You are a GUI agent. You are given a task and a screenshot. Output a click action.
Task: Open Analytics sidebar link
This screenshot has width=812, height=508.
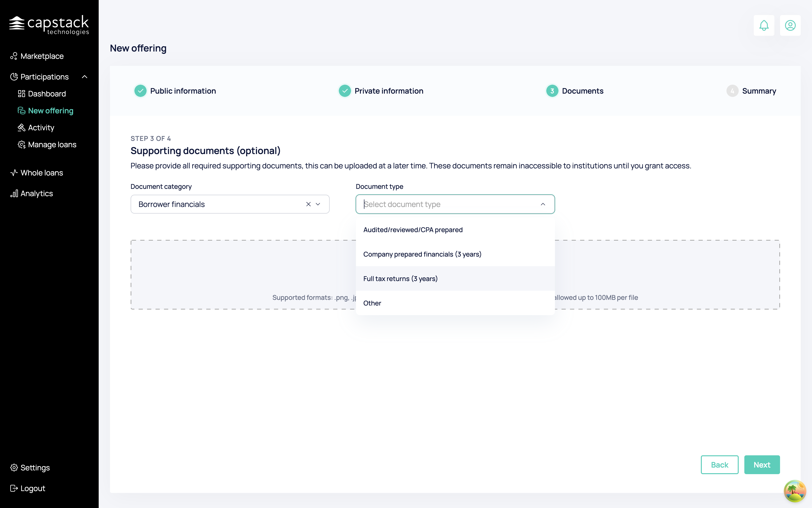click(x=37, y=194)
